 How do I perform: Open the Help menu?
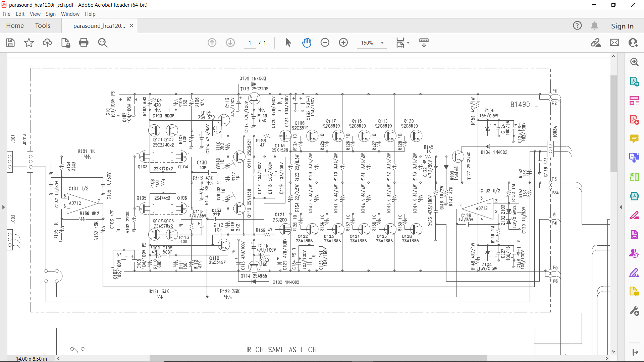[x=90, y=14]
